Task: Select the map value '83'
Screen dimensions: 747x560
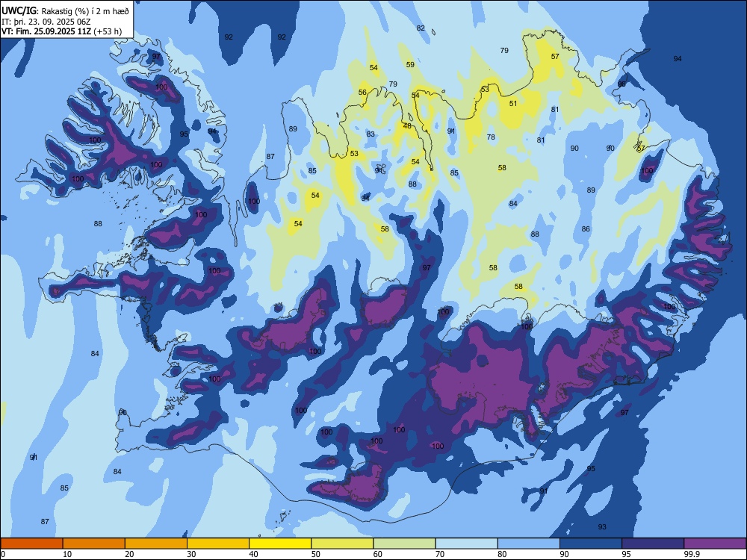Action: click(371, 134)
